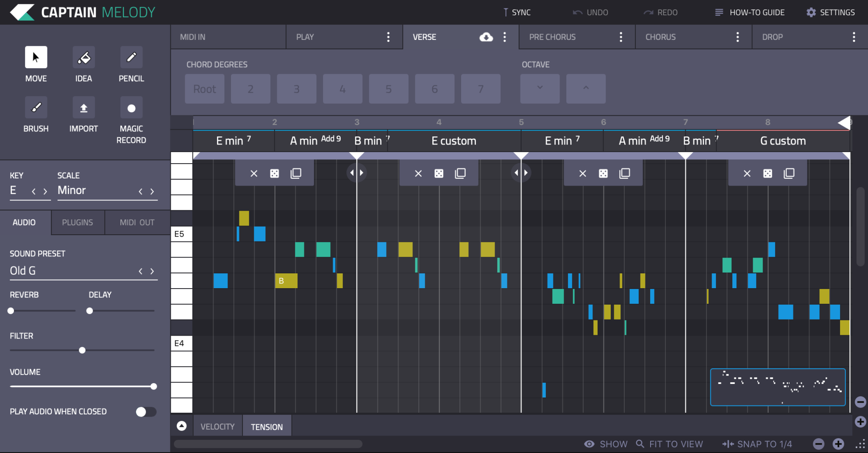Image resolution: width=868 pixels, height=453 pixels.
Task: Switch to the MIDI Out tab
Action: tap(137, 222)
